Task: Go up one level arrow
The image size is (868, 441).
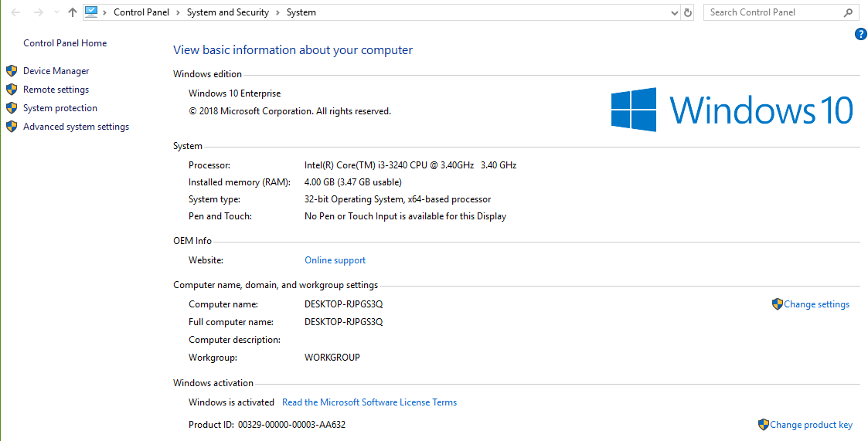Action: pyautogui.click(x=73, y=12)
